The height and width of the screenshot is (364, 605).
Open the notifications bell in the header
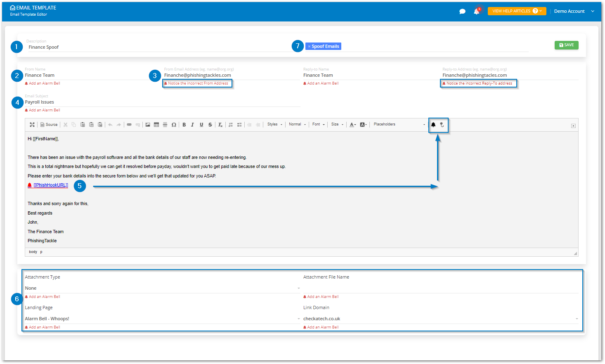[477, 12]
